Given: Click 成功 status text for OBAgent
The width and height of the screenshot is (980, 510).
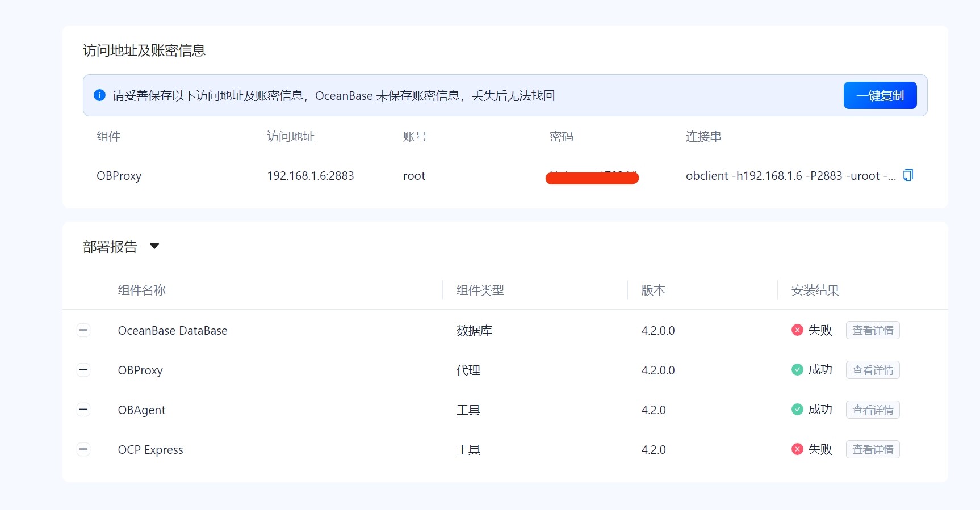Looking at the screenshot, I should click(x=820, y=410).
